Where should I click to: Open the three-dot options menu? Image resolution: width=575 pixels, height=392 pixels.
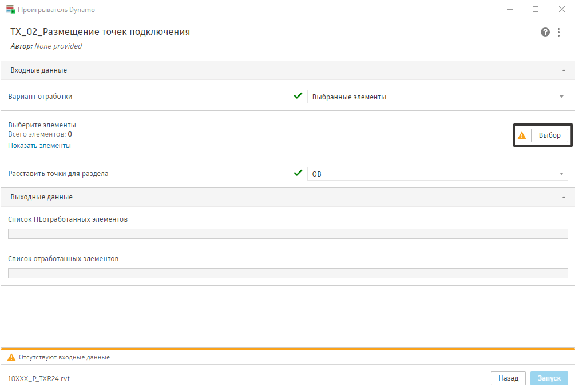559,32
